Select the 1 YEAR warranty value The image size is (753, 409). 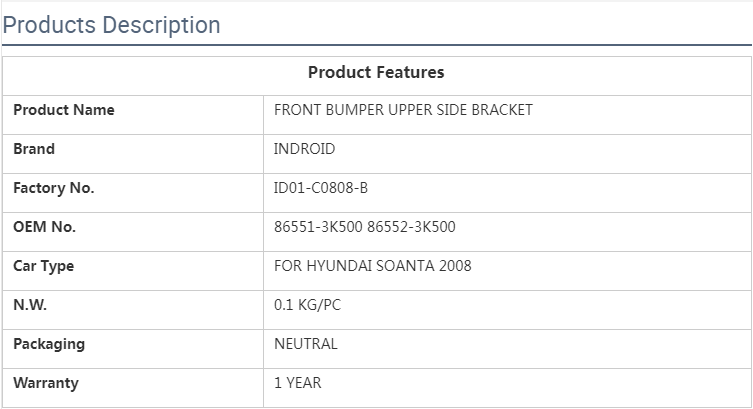coord(297,383)
